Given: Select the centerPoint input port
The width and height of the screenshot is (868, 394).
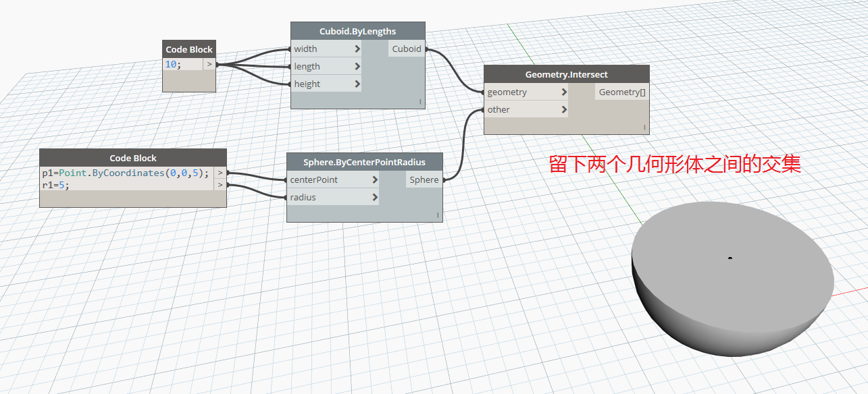Looking at the screenshot, I should (x=333, y=180).
